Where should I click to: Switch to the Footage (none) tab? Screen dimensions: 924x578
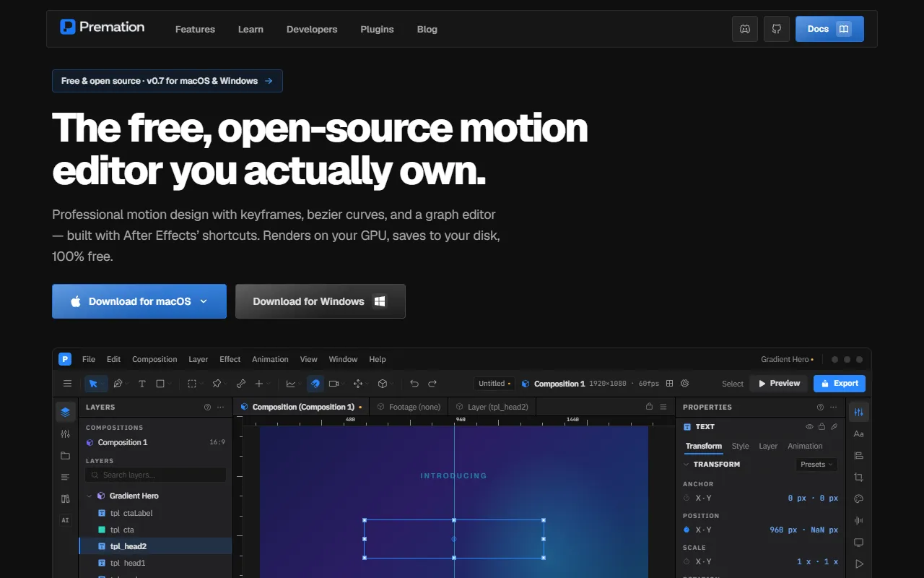click(x=409, y=407)
